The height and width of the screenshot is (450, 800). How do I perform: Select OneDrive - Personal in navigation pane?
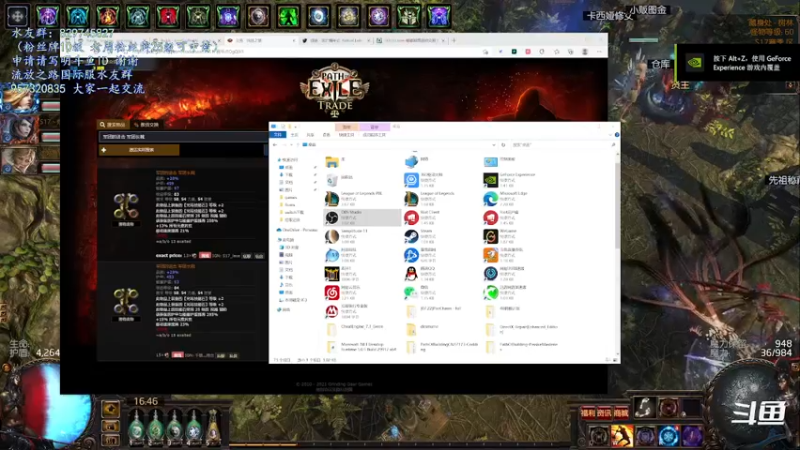(x=299, y=230)
